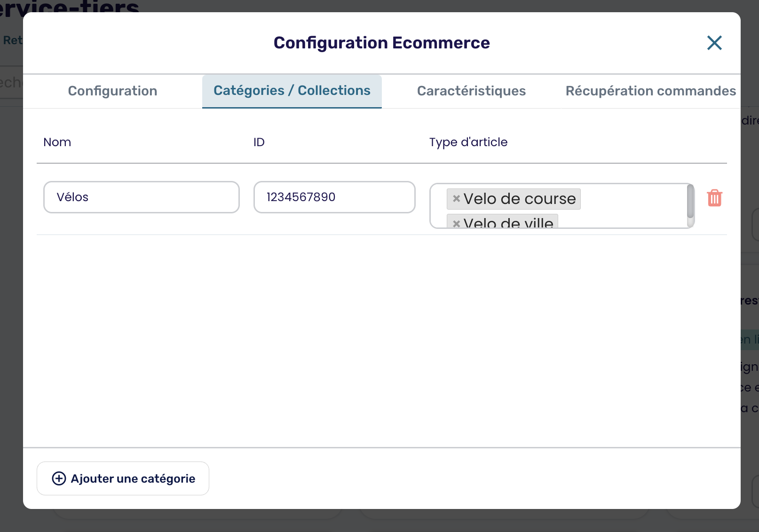
Task: Click the Ajouter une catégorie button label
Action: pos(133,478)
